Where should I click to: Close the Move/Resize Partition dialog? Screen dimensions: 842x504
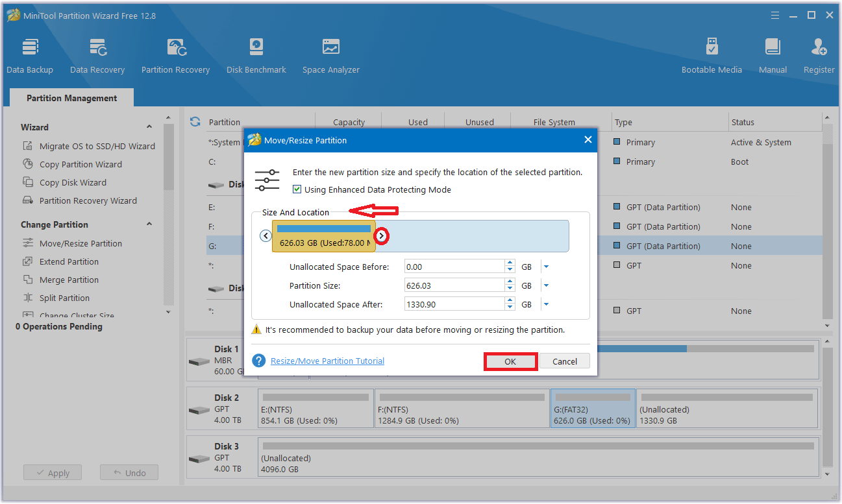tap(588, 139)
